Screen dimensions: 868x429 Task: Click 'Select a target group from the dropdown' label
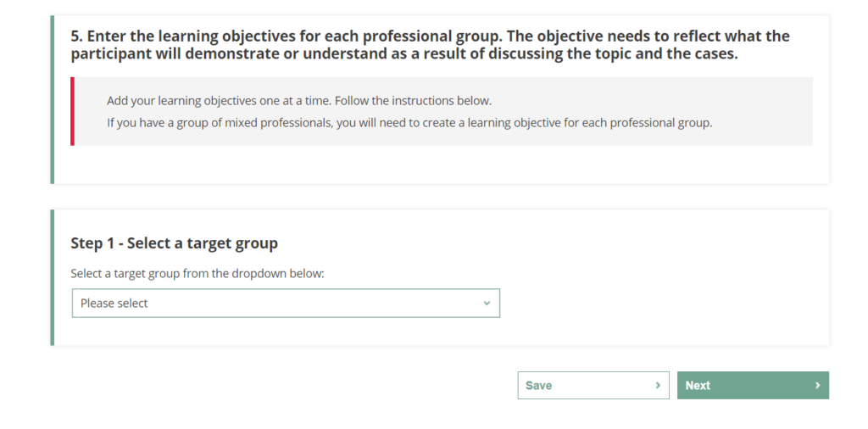point(197,273)
